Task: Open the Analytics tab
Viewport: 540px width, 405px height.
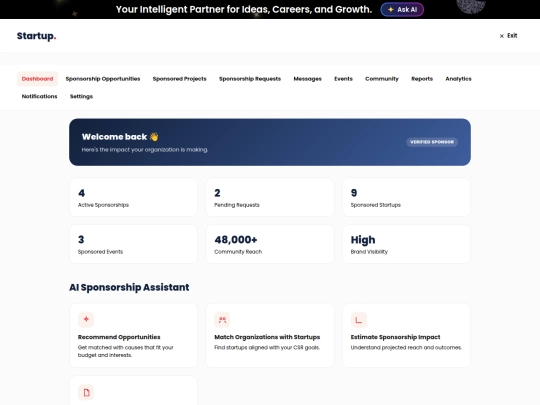Action: 458,79
